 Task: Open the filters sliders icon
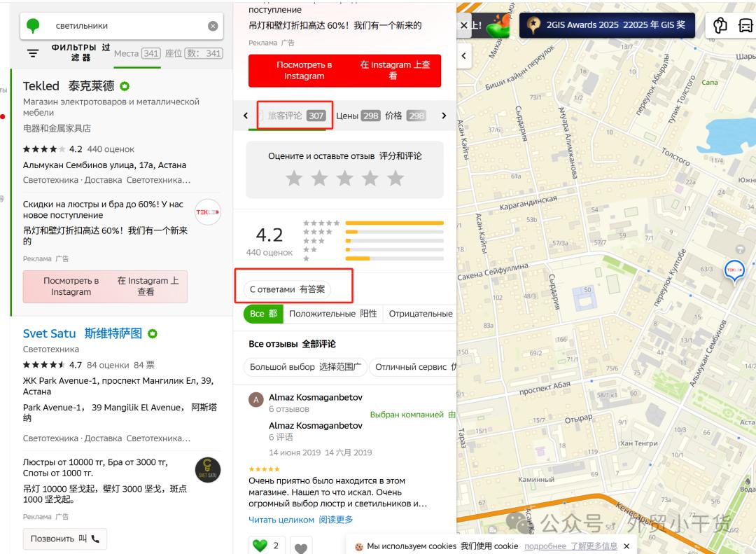(33, 53)
